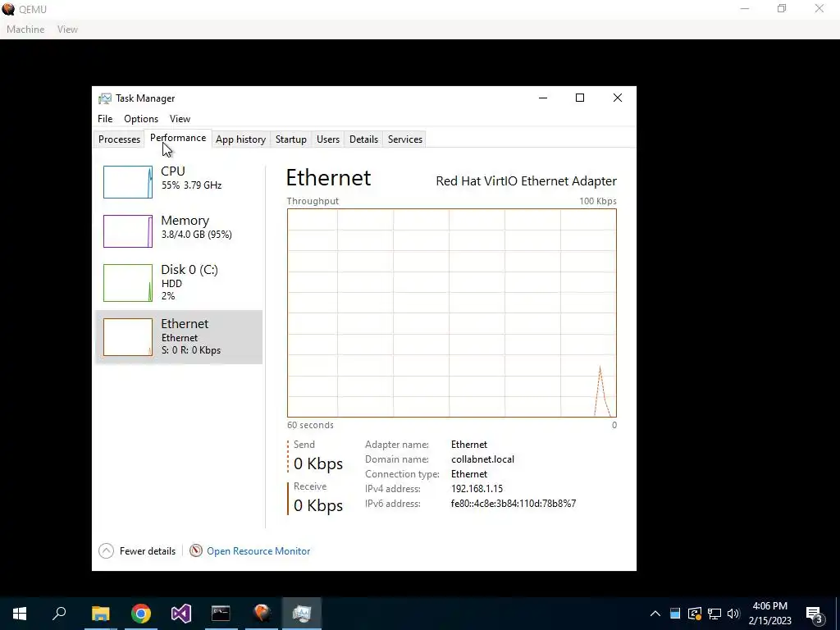Open the Windows Start menu
The width and height of the screenshot is (840, 630).
pos(20,614)
